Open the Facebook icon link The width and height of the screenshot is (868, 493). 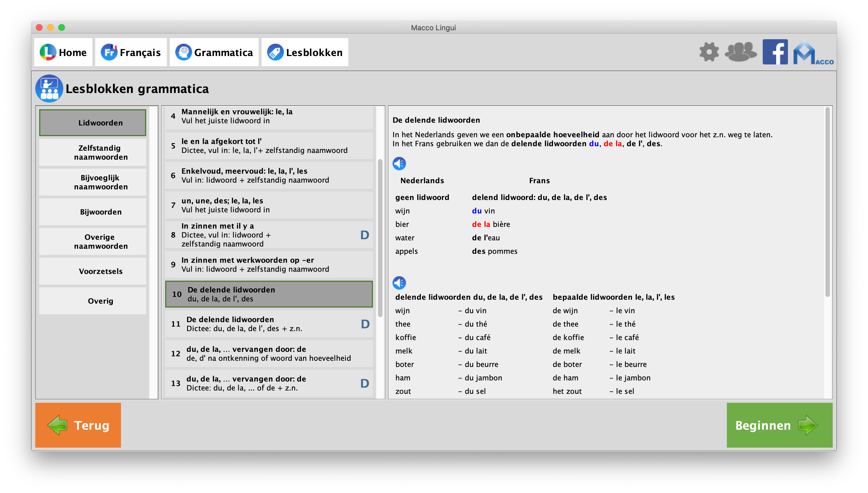coord(775,52)
